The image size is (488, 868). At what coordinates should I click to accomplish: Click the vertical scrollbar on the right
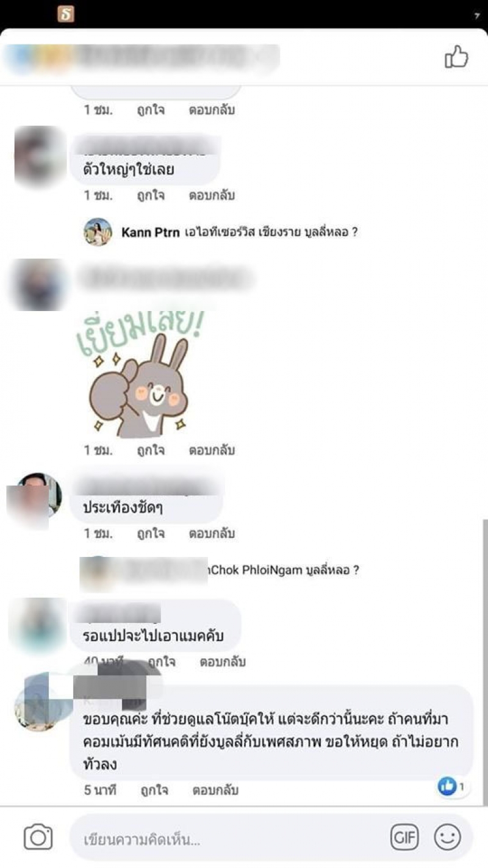click(483, 662)
